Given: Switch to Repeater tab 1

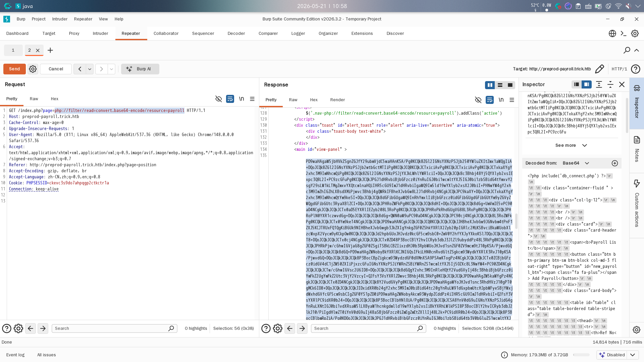Looking at the screenshot, I should click(x=13, y=50).
